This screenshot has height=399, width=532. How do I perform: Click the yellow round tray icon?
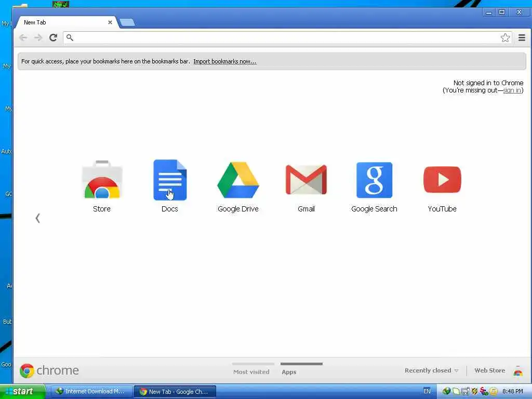[494, 392]
